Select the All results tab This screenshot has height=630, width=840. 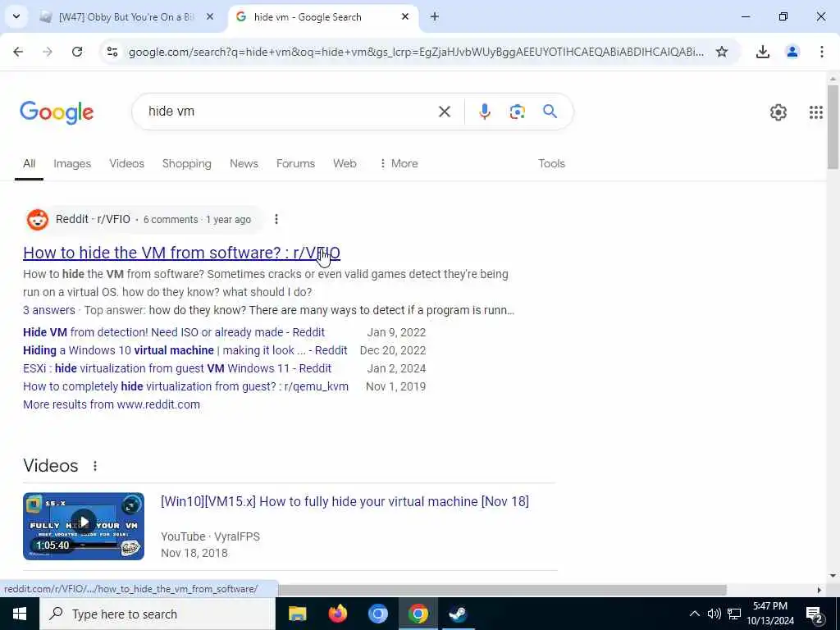[29, 163]
